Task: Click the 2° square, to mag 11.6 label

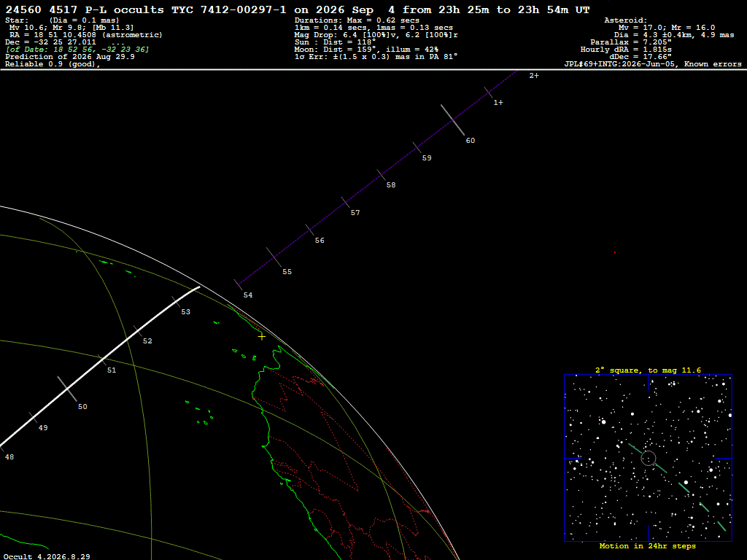Action: pyautogui.click(x=648, y=370)
